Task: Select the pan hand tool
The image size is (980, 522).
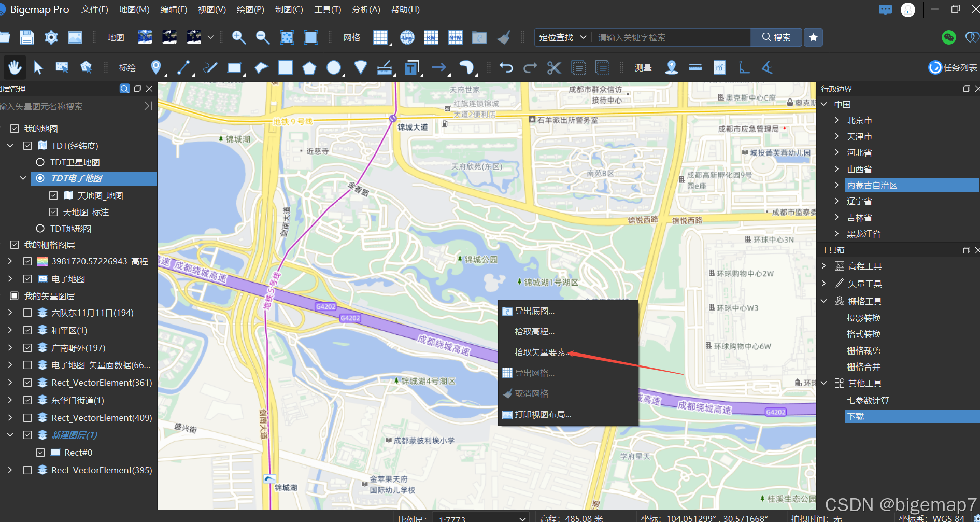Action: [x=15, y=67]
